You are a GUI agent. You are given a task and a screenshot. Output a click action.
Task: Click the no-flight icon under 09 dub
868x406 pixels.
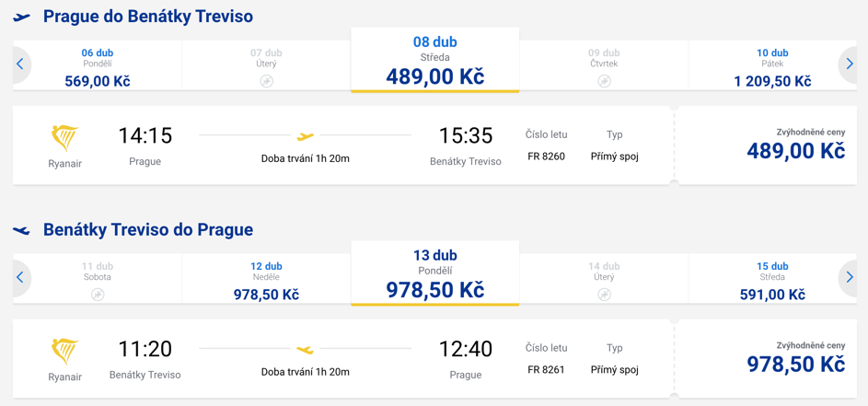[604, 81]
